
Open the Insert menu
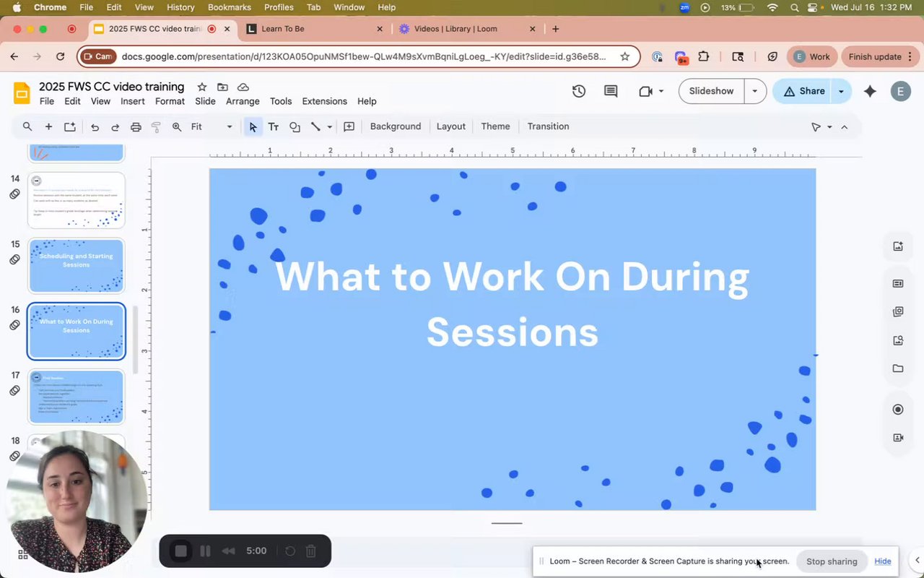coord(133,101)
